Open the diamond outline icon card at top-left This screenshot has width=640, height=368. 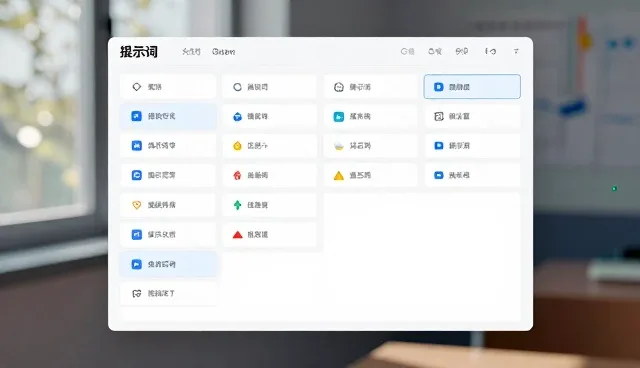coord(168,87)
